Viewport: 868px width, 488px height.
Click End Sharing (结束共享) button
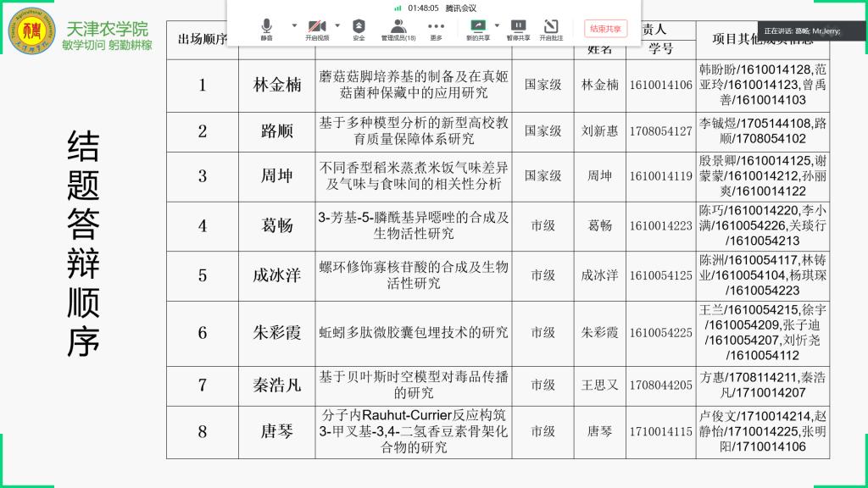coord(605,29)
